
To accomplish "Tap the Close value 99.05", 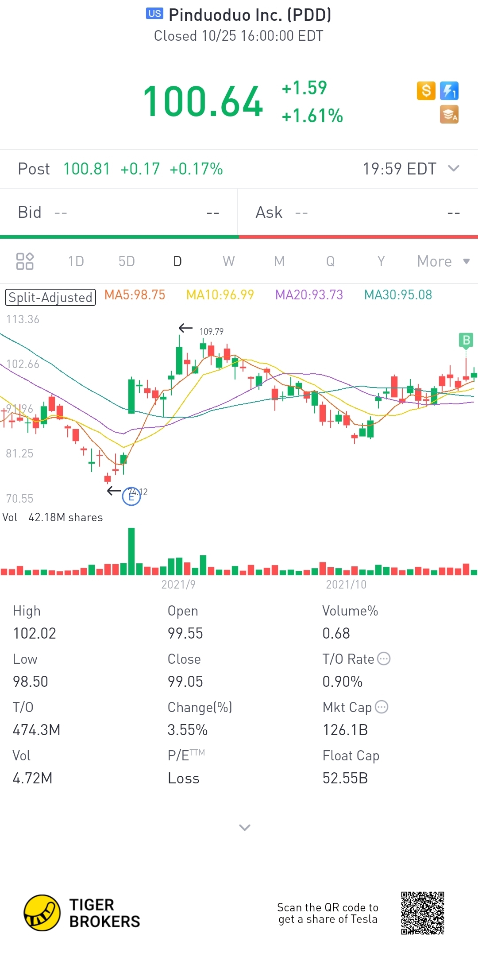I will click(185, 682).
